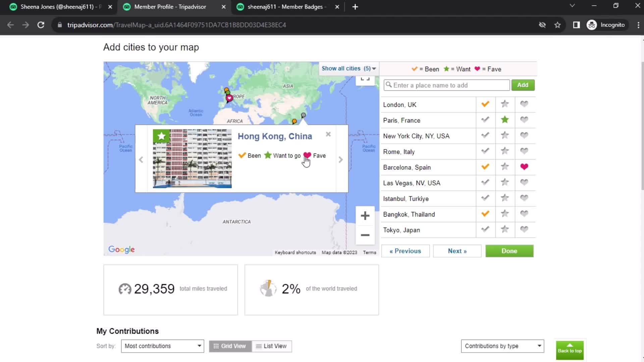Click the Next page button
644x362 pixels.
457,251
